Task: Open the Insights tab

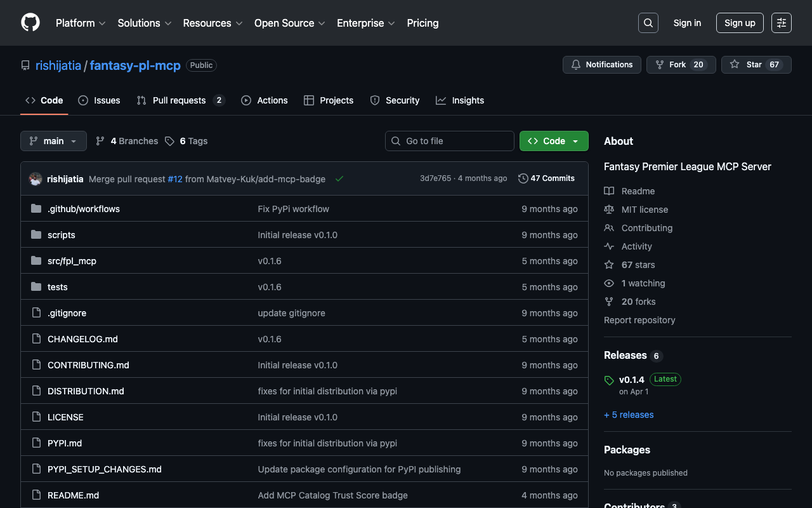Action: [460, 100]
